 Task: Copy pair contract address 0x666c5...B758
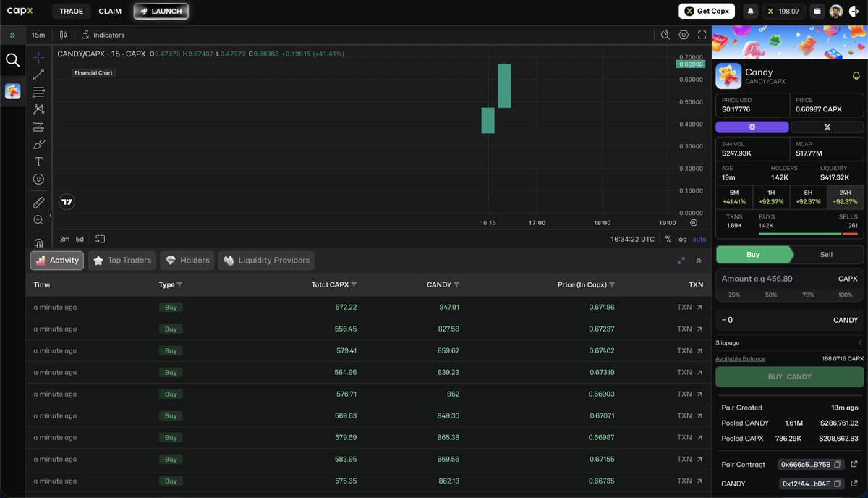click(x=838, y=465)
